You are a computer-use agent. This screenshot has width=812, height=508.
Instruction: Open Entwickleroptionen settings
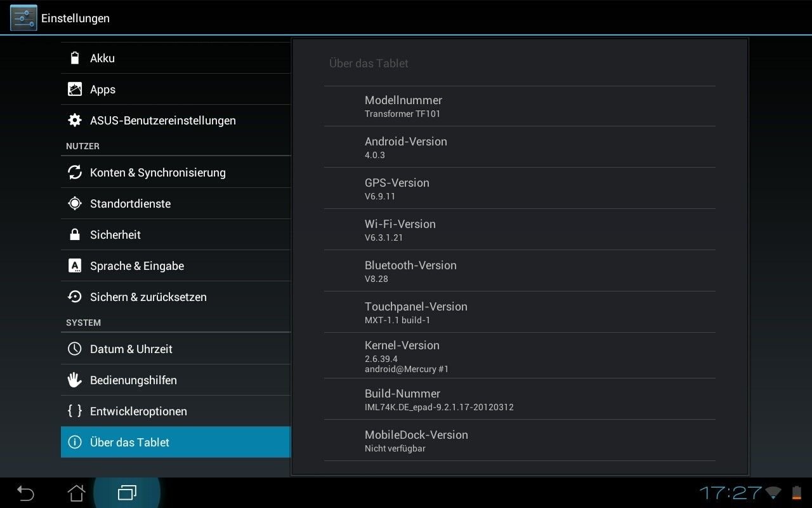click(x=176, y=411)
